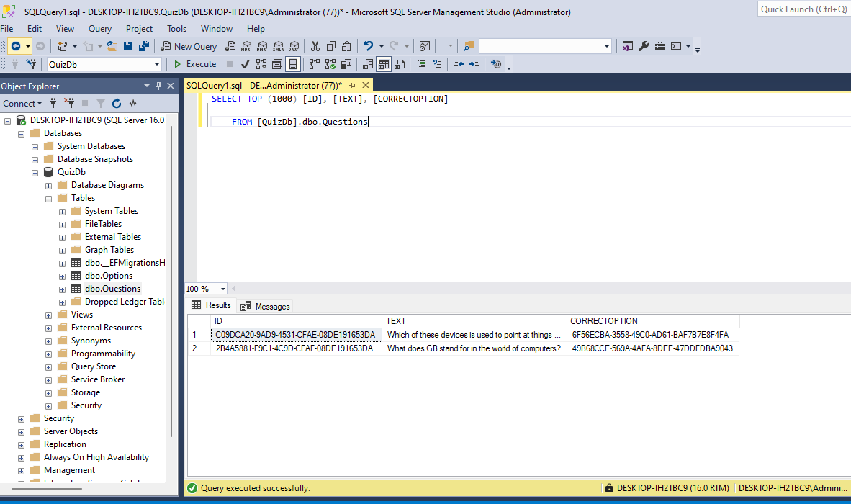Screen dimensions: 851x504
Task: Expand the dbo.Questions table node
Action: coord(62,289)
